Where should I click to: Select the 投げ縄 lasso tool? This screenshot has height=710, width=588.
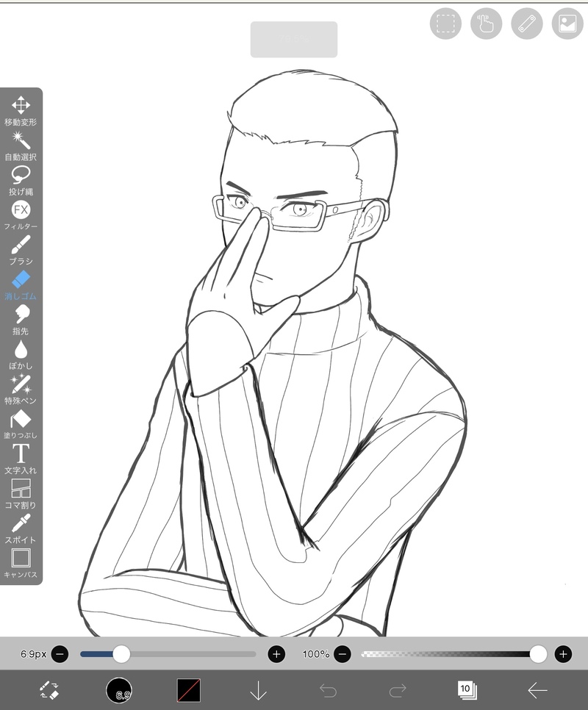(x=21, y=180)
